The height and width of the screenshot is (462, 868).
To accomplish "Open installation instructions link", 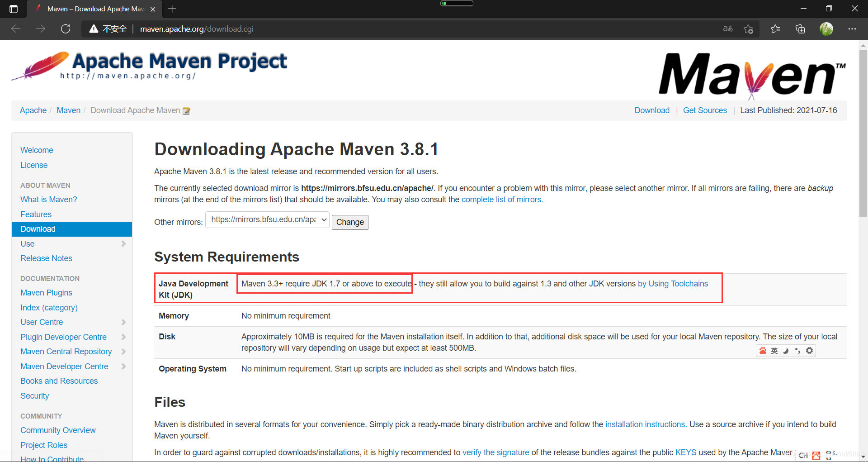I will click(x=646, y=424).
